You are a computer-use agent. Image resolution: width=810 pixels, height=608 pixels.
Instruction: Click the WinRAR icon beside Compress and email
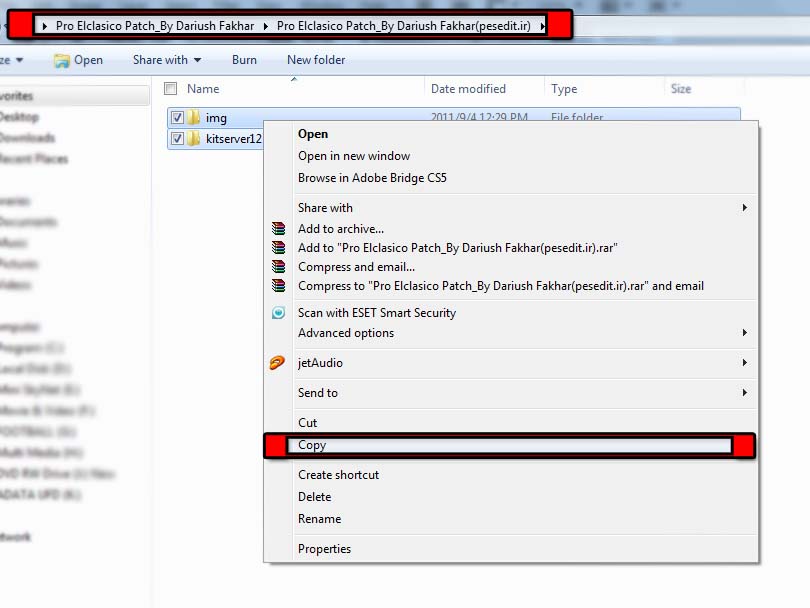(278, 267)
